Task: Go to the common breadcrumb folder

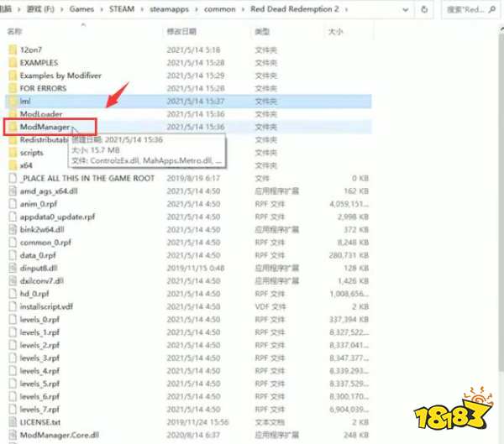Action: (220, 9)
